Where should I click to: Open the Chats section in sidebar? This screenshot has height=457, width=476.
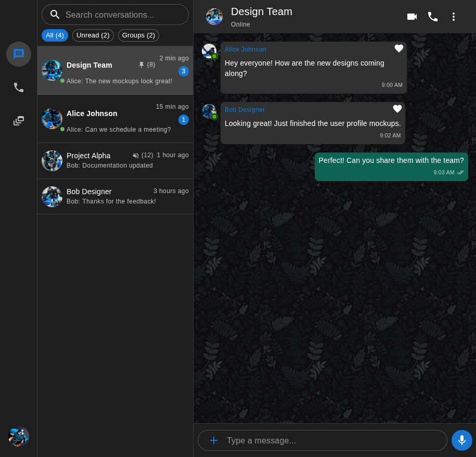19,54
